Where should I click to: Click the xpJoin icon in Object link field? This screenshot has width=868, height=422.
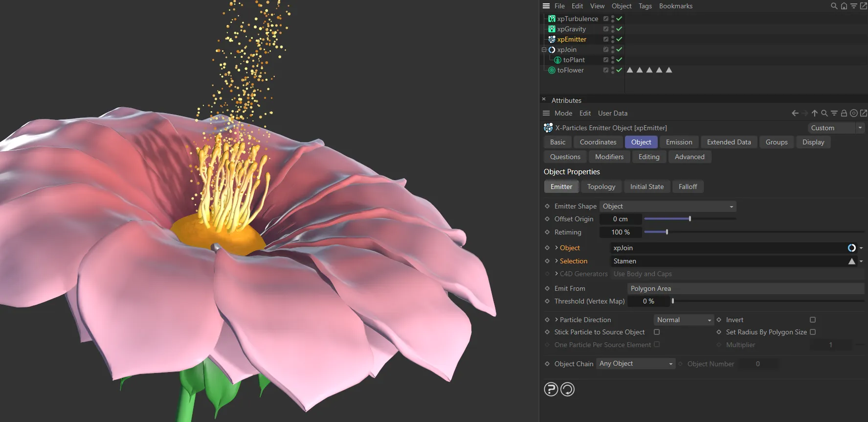coord(851,248)
